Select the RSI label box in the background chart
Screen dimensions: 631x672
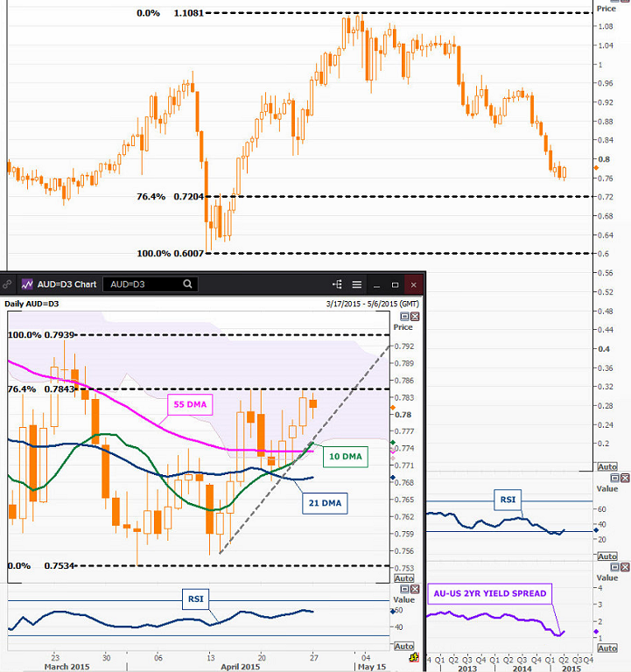508,500
